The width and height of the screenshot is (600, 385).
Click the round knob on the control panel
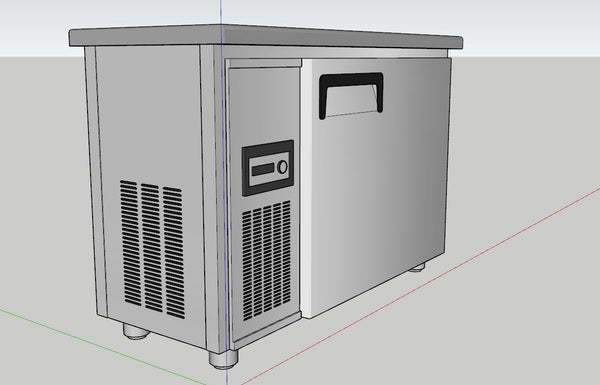click(282, 166)
